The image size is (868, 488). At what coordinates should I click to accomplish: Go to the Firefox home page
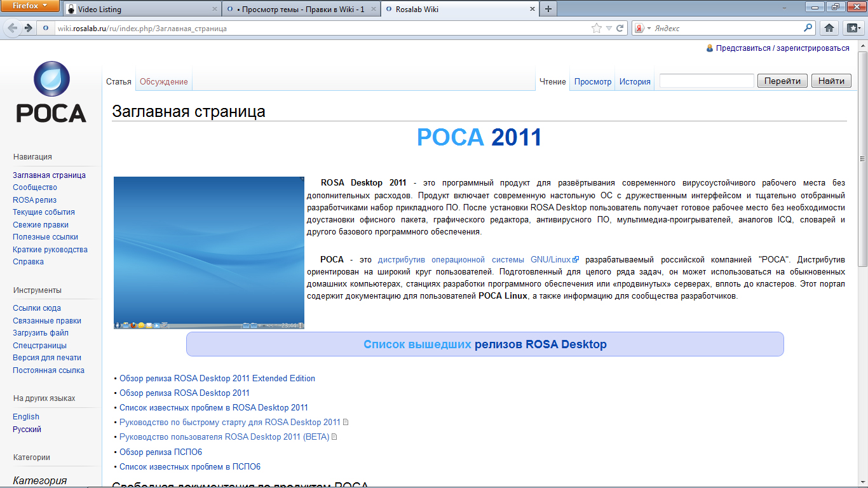point(829,28)
